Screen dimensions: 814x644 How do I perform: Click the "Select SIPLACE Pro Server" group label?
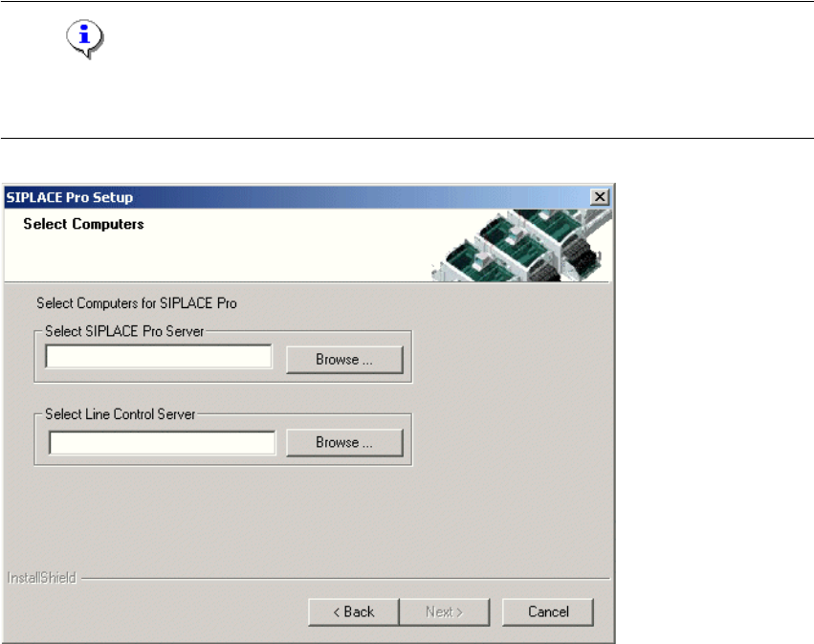[x=124, y=331]
